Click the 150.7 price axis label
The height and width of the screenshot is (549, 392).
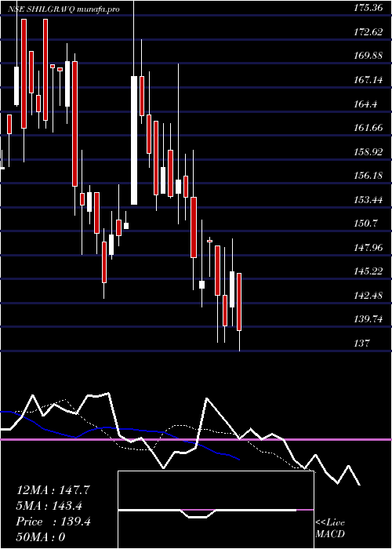point(365,224)
